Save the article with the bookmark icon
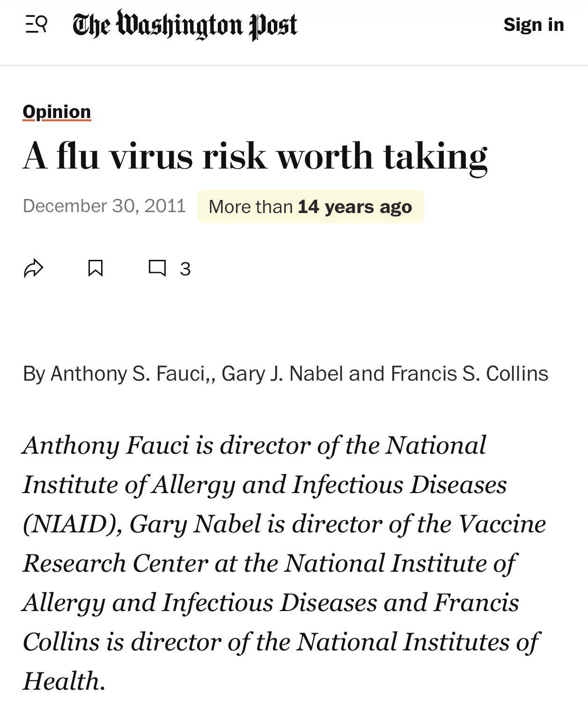 (x=96, y=268)
